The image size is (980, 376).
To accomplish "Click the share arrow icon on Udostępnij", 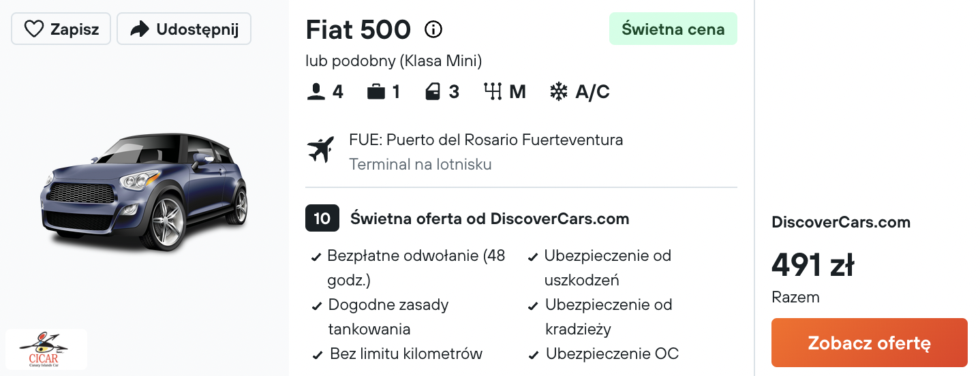I will (140, 29).
